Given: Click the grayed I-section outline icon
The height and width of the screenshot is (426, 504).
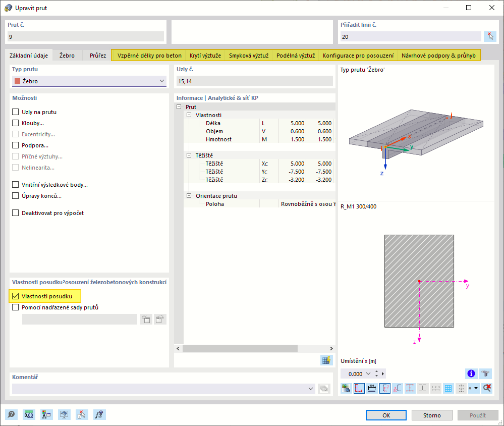Looking at the screenshot, I should 423,388.
